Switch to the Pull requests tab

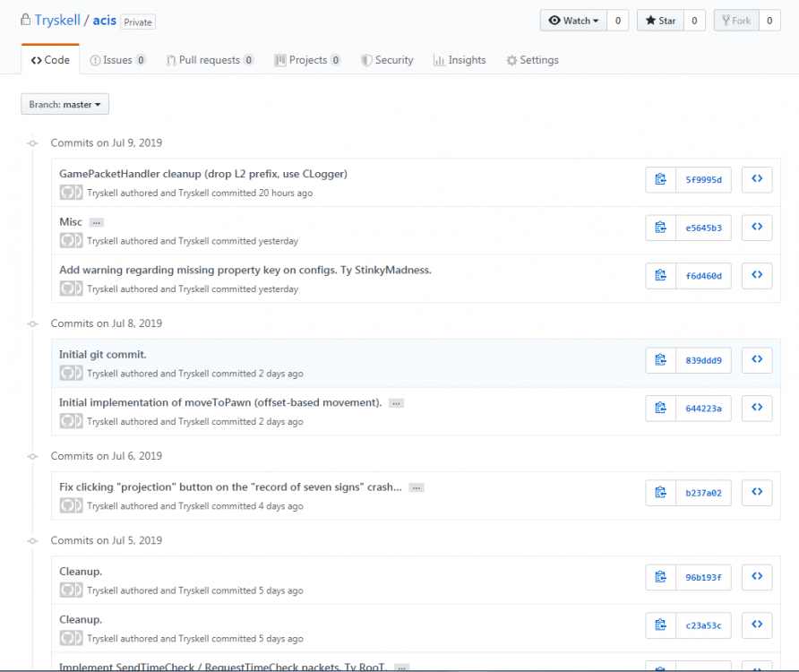[x=209, y=60]
